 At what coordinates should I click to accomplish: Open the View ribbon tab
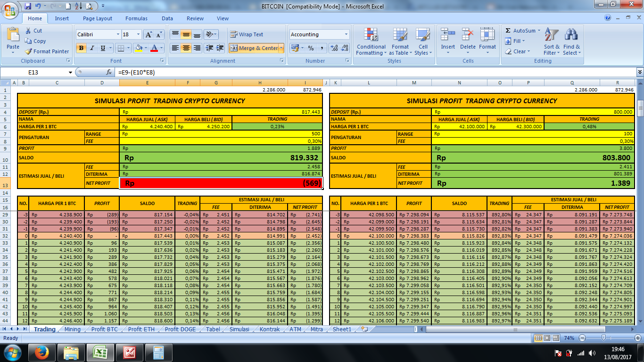(223, 18)
